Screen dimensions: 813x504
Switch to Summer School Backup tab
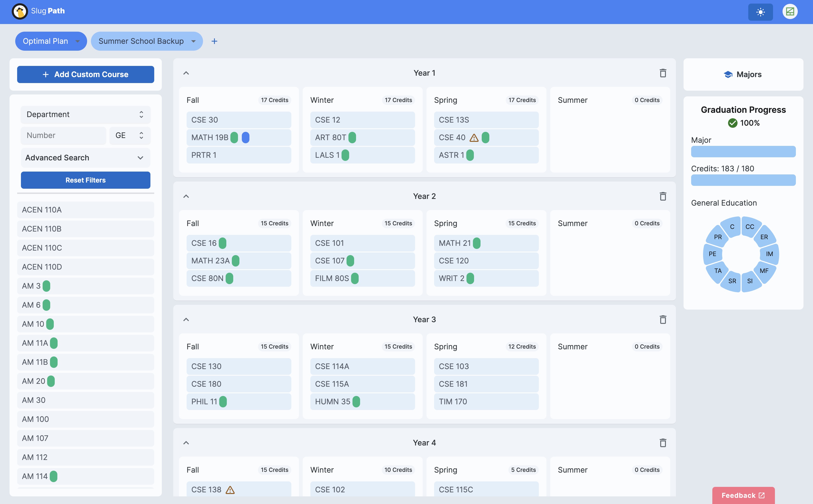point(141,41)
